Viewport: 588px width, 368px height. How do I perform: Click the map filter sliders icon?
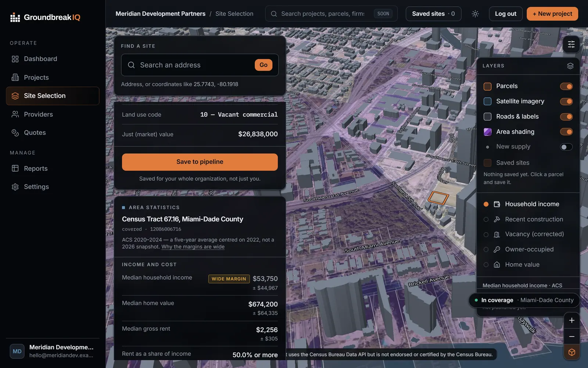tap(571, 44)
